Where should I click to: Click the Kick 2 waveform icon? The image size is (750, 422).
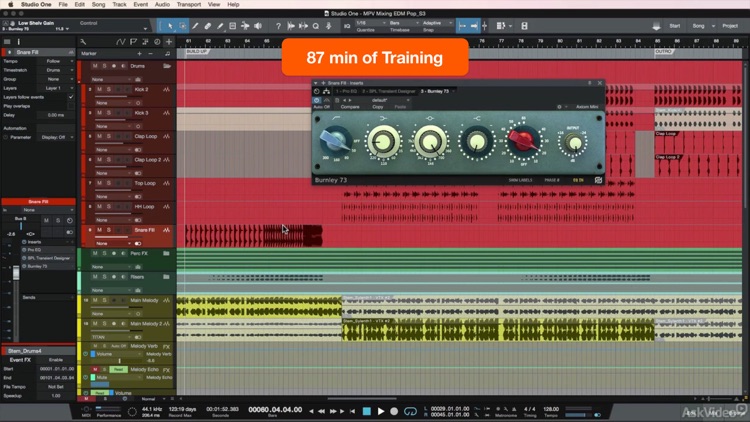pos(166,89)
